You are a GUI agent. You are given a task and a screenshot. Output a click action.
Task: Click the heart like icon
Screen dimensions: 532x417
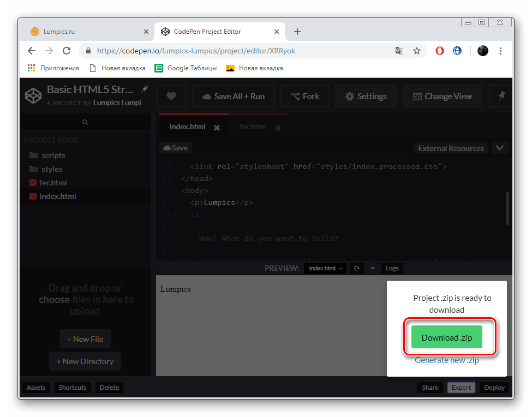tap(171, 96)
